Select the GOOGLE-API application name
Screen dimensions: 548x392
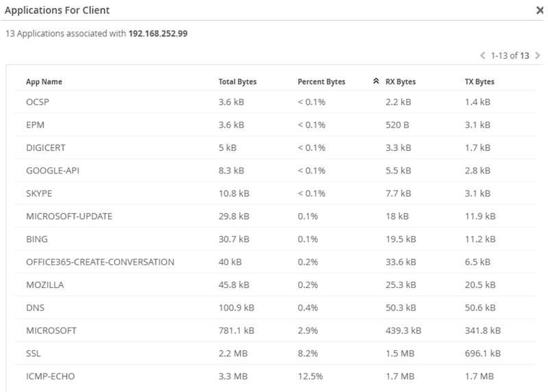(x=53, y=171)
